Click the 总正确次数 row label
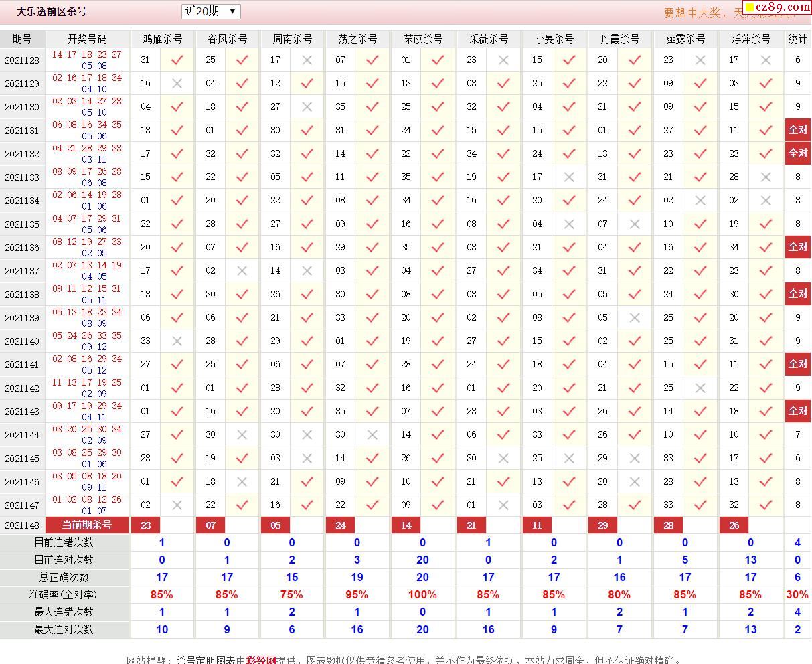 (x=64, y=577)
